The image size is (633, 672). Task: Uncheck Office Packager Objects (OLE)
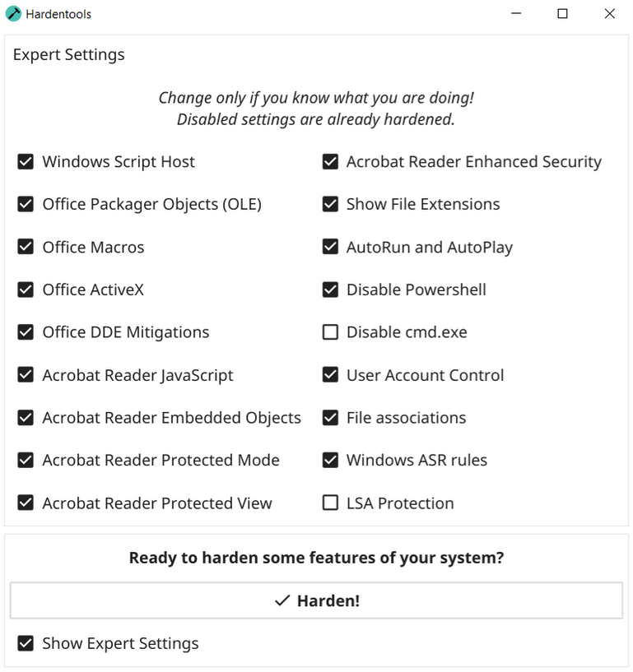(26, 204)
